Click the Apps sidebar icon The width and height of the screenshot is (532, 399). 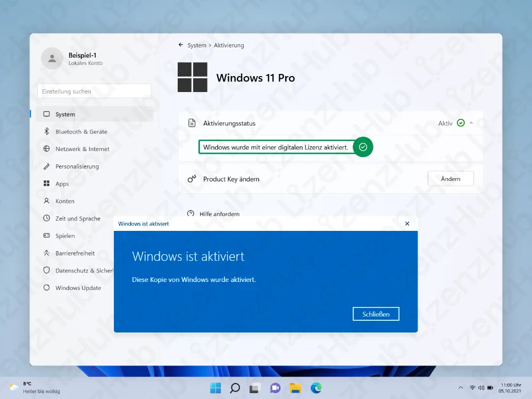tap(47, 184)
